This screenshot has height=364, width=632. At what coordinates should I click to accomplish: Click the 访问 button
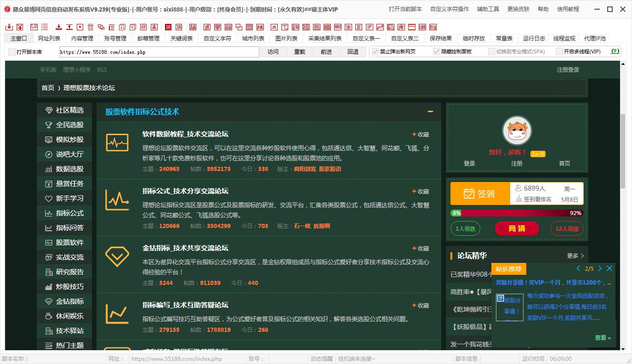tap(273, 52)
